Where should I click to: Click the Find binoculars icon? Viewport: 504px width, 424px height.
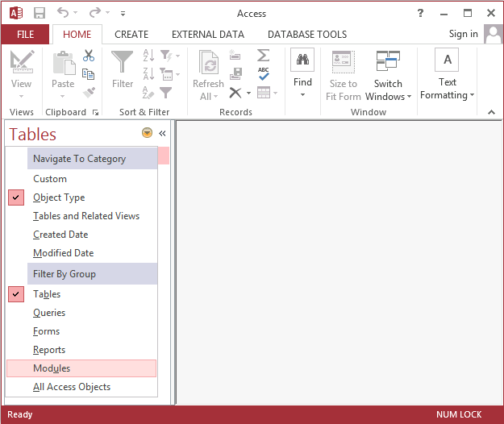(302, 60)
